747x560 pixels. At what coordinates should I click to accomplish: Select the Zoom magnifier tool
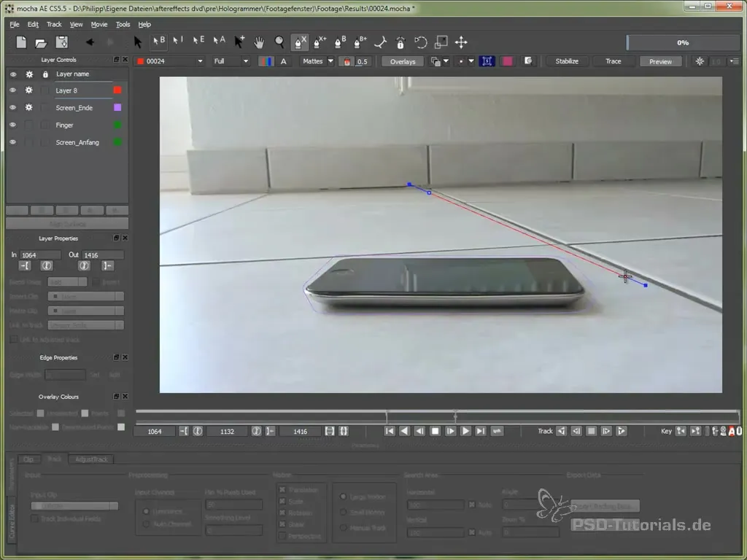pyautogui.click(x=279, y=42)
